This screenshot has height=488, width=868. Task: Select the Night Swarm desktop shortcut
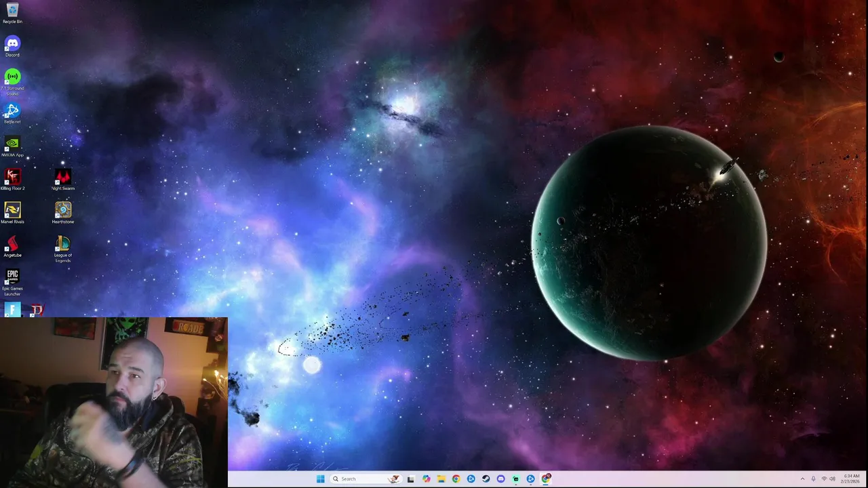click(x=63, y=180)
